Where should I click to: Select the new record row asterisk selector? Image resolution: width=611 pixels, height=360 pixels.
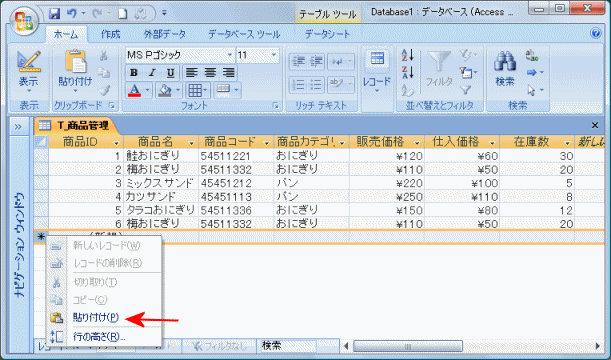41,236
